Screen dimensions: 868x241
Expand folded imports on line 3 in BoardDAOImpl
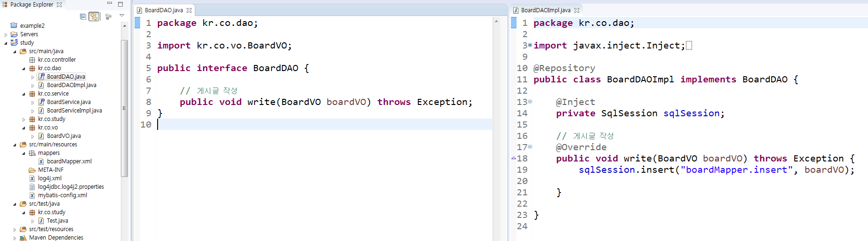(x=530, y=45)
